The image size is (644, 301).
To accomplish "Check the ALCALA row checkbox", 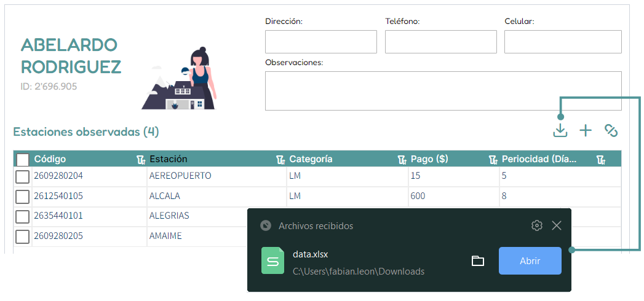I will [23, 197].
